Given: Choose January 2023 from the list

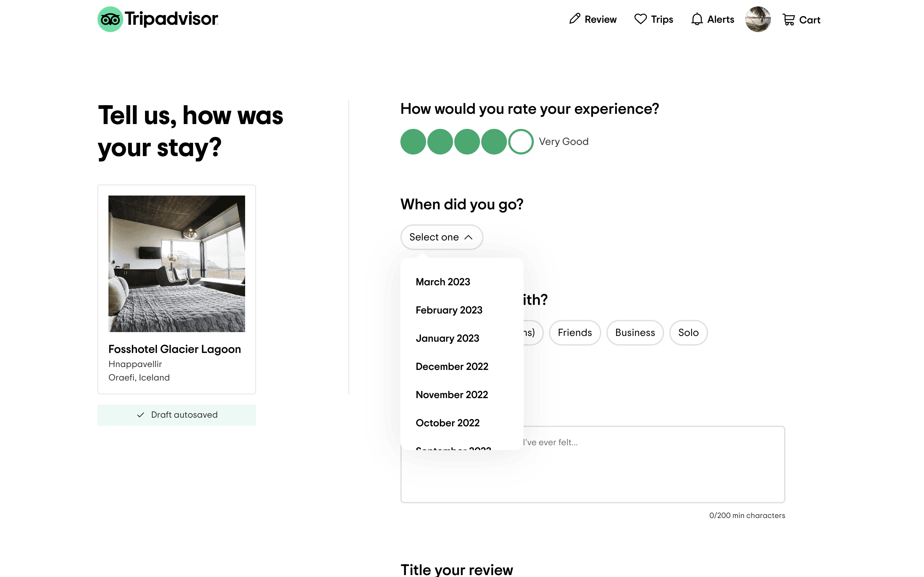Looking at the screenshot, I should [x=447, y=338].
